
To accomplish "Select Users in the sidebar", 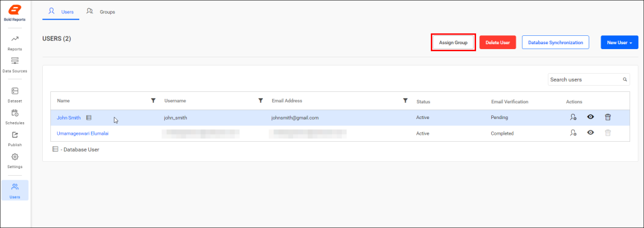I will point(15,191).
